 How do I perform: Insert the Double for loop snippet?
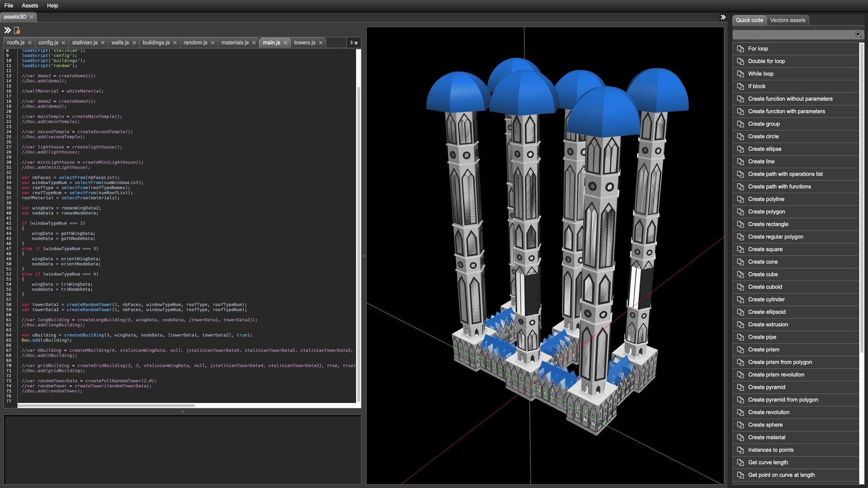pos(766,61)
